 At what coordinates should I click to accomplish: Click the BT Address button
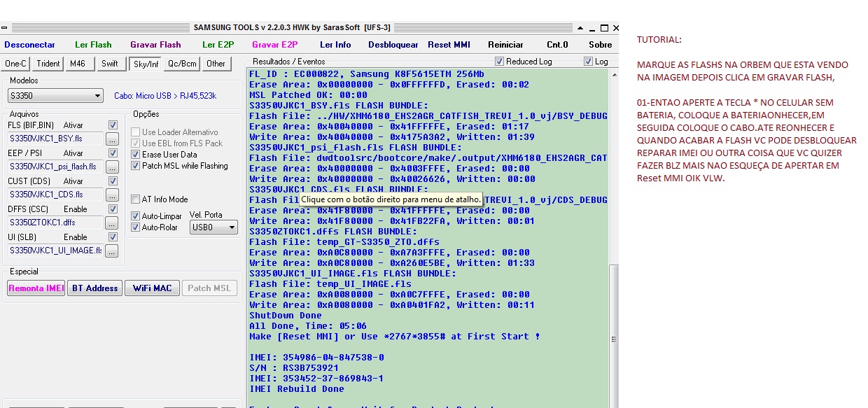point(95,288)
